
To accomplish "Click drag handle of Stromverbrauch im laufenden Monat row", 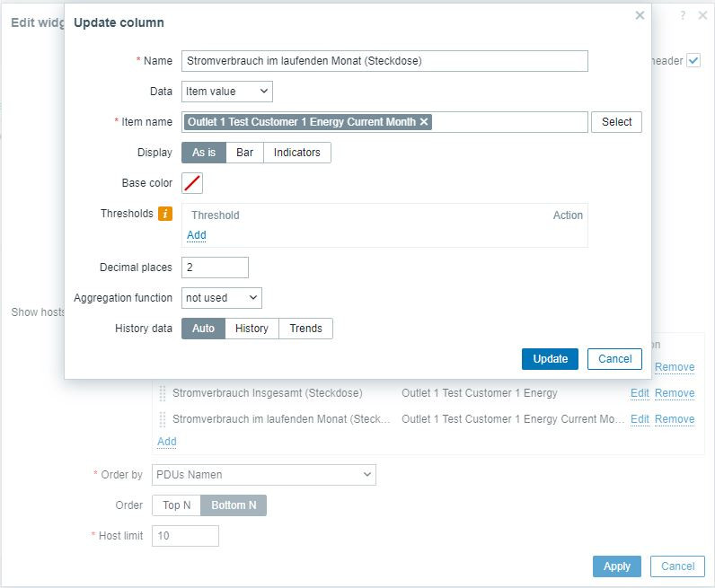I will pyautogui.click(x=163, y=419).
